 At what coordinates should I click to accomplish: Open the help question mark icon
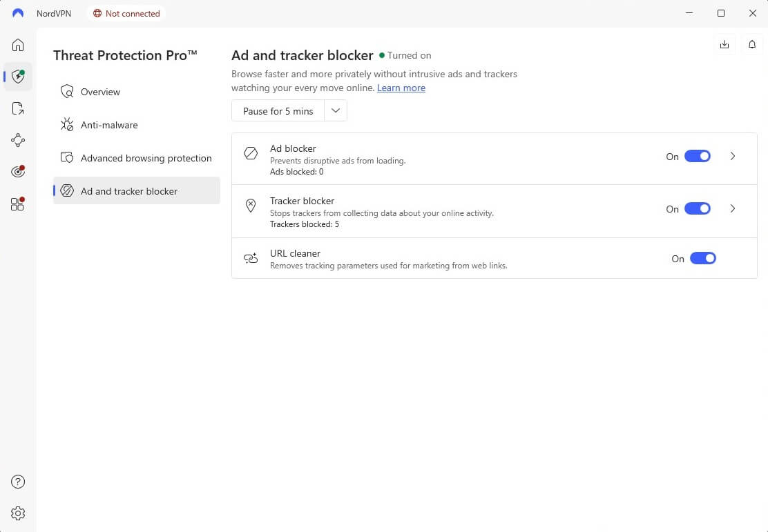pos(18,482)
